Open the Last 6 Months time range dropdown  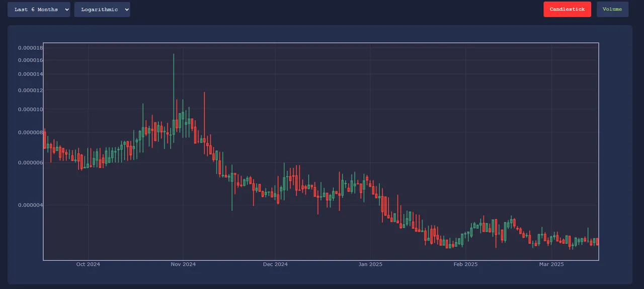(39, 10)
